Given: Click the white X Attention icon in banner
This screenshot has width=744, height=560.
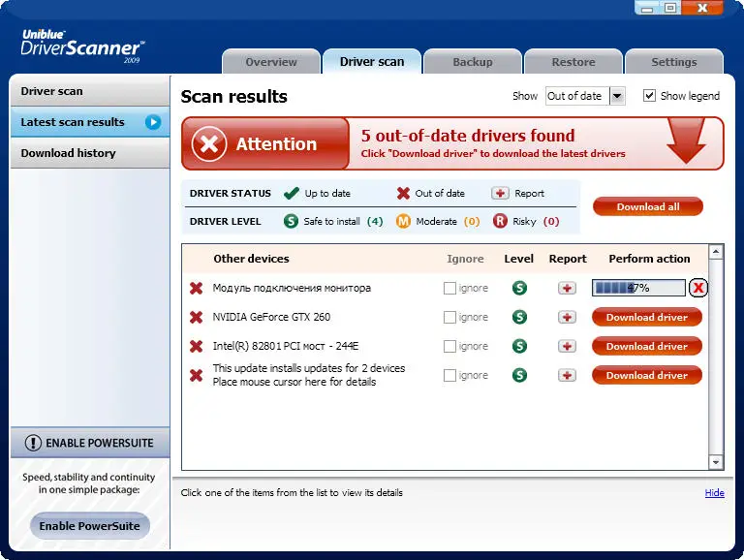Looking at the screenshot, I should [209, 143].
